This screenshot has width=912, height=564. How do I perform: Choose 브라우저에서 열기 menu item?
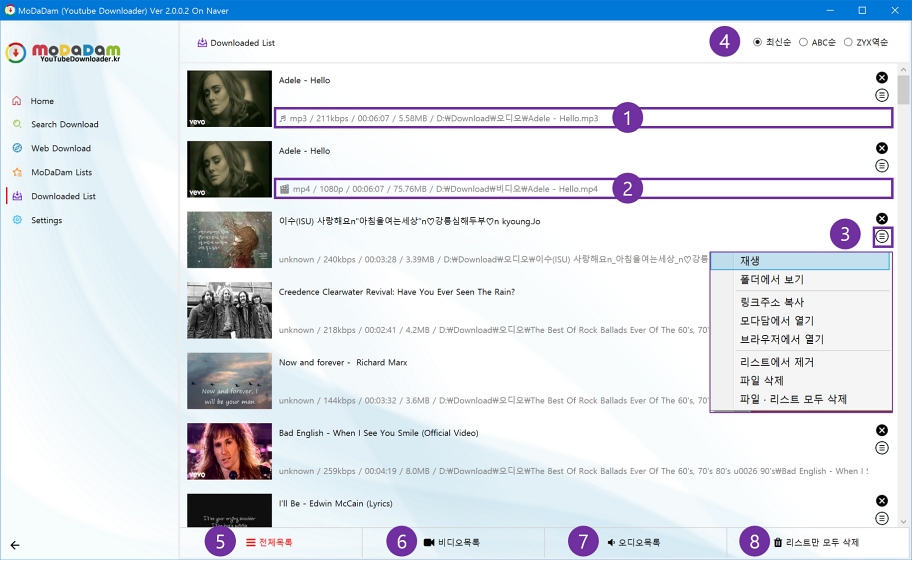point(801,340)
